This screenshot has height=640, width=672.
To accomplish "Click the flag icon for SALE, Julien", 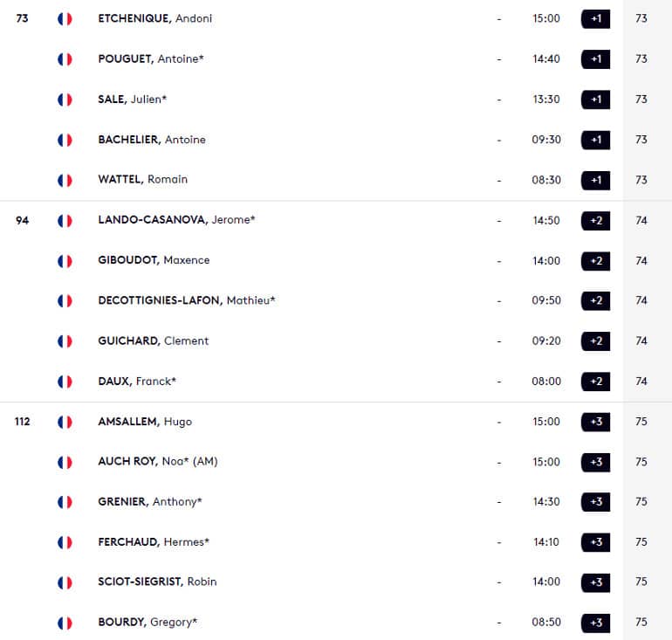I will (x=65, y=100).
